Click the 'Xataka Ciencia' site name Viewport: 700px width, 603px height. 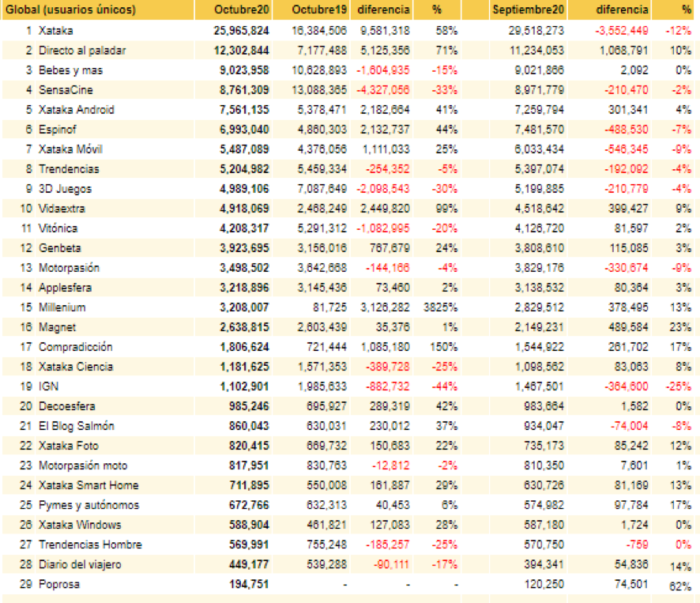click(x=76, y=366)
